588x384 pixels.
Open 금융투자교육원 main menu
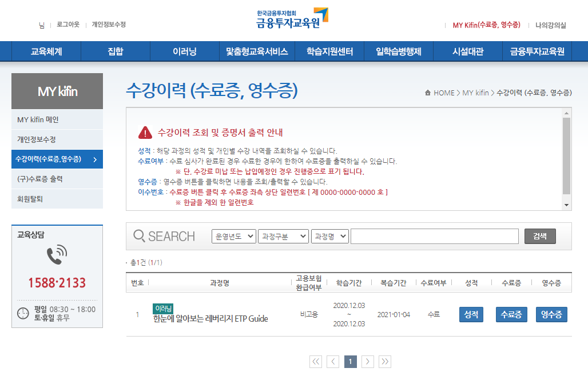(x=537, y=51)
